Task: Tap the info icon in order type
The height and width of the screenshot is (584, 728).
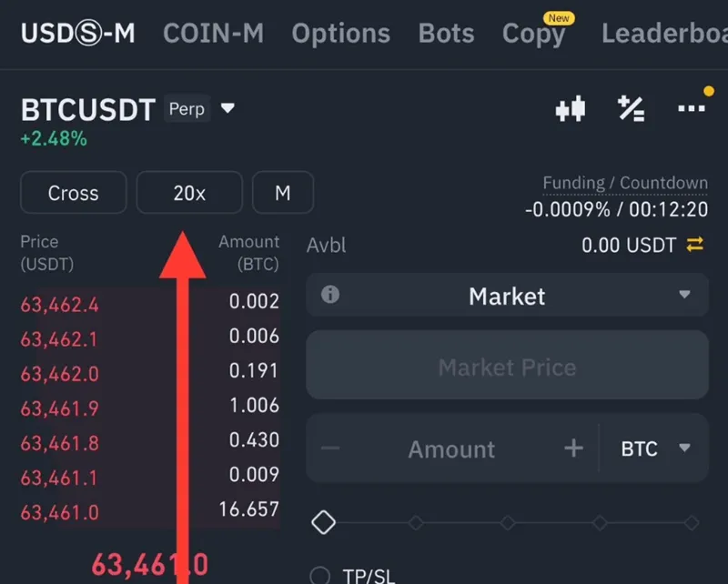Action: click(x=330, y=296)
